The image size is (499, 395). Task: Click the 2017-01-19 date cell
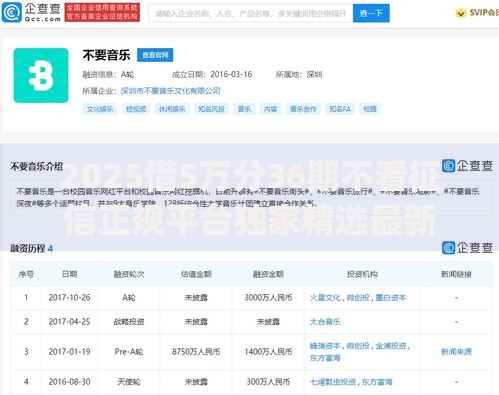[x=69, y=352]
